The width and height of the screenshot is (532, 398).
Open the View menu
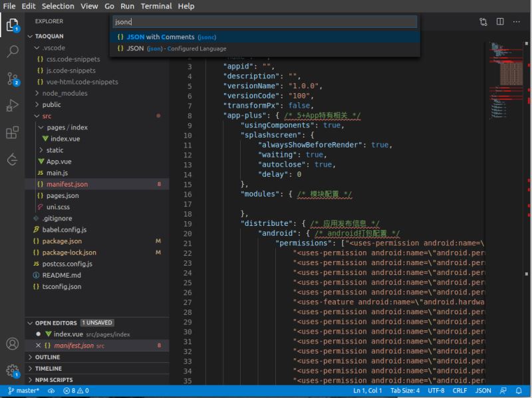(x=89, y=6)
